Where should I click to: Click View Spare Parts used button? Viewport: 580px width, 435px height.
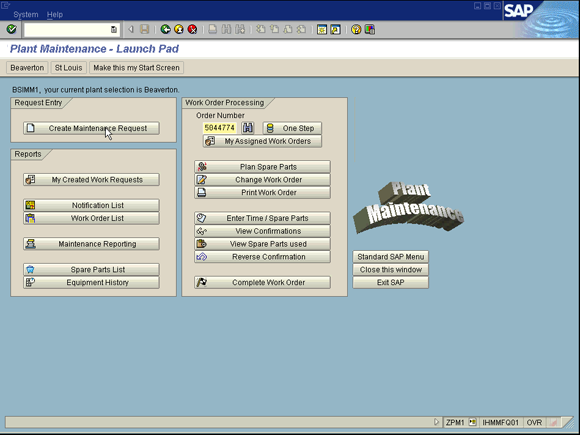pos(262,244)
